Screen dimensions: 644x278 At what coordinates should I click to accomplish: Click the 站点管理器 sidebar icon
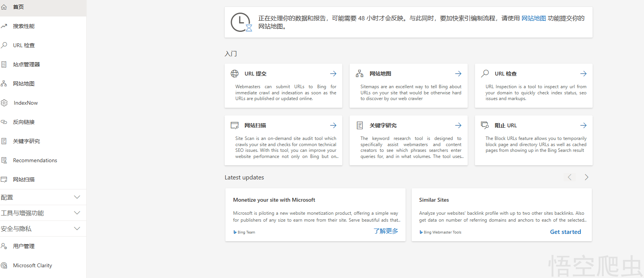[4, 64]
